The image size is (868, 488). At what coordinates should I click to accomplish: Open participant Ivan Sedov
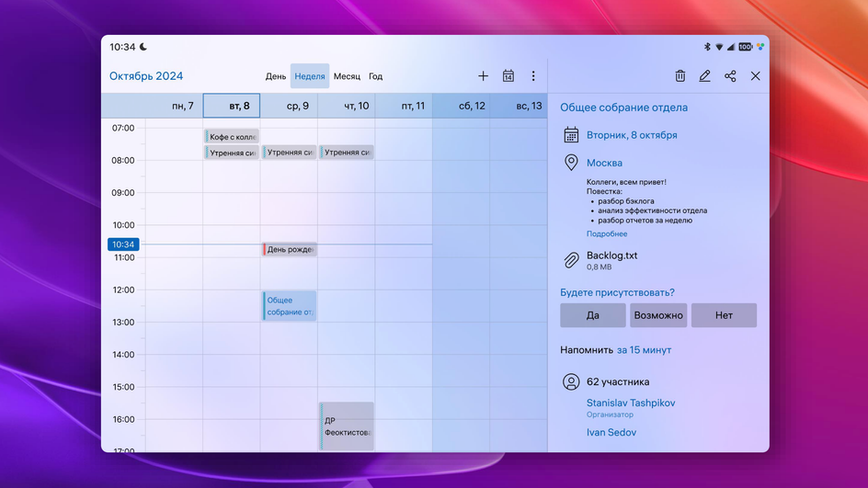(611, 432)
